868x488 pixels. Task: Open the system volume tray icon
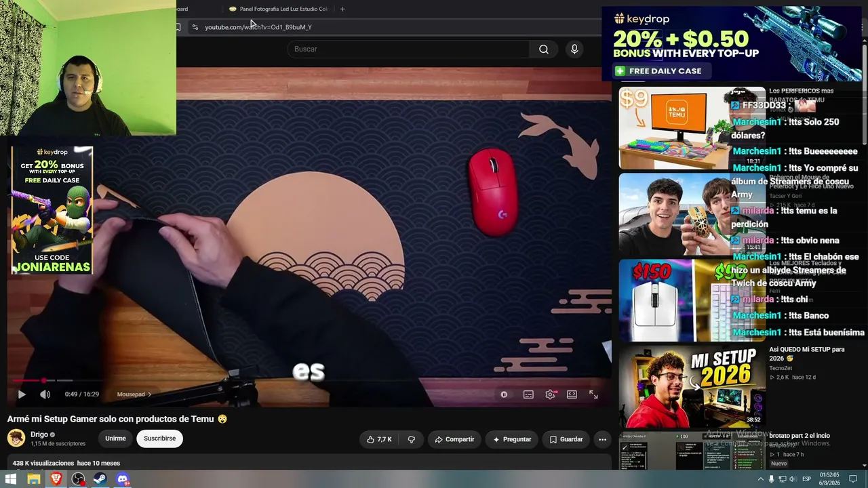point(793,479)
